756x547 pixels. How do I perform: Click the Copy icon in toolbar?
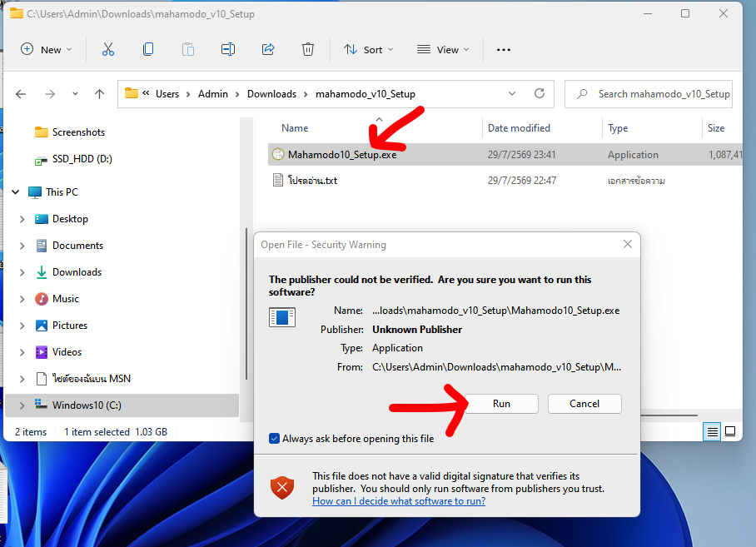pyautogui.click(x=148, y=49)
